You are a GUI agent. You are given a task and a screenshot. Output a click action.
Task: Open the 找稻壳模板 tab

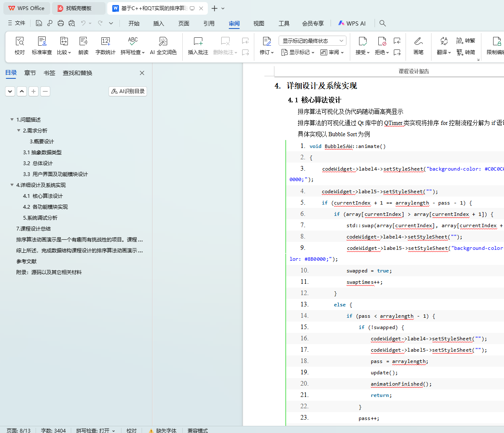click(78, 8)
